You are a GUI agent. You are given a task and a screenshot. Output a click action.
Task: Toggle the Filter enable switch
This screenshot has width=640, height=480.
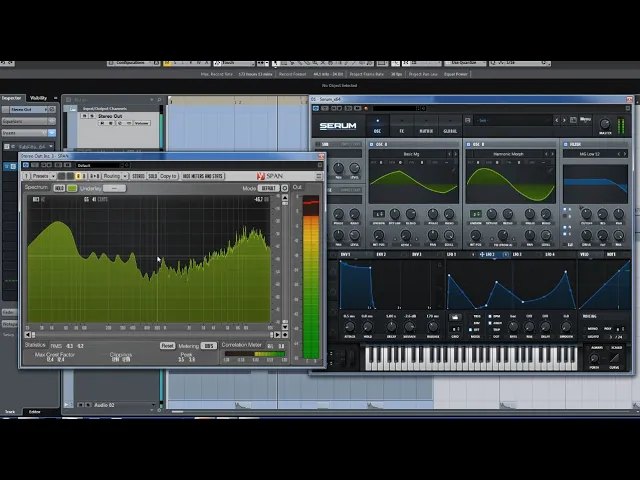[x=566, y=144]
